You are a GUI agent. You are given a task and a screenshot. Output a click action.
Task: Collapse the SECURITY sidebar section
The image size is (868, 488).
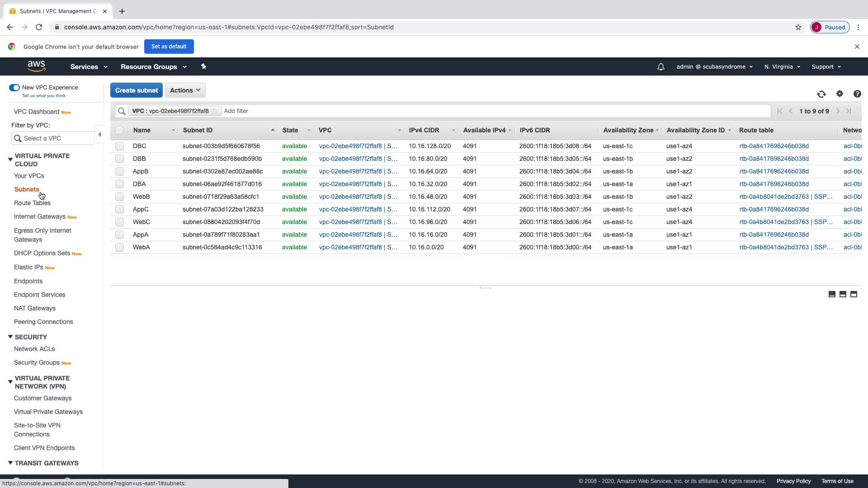point(10,337)
